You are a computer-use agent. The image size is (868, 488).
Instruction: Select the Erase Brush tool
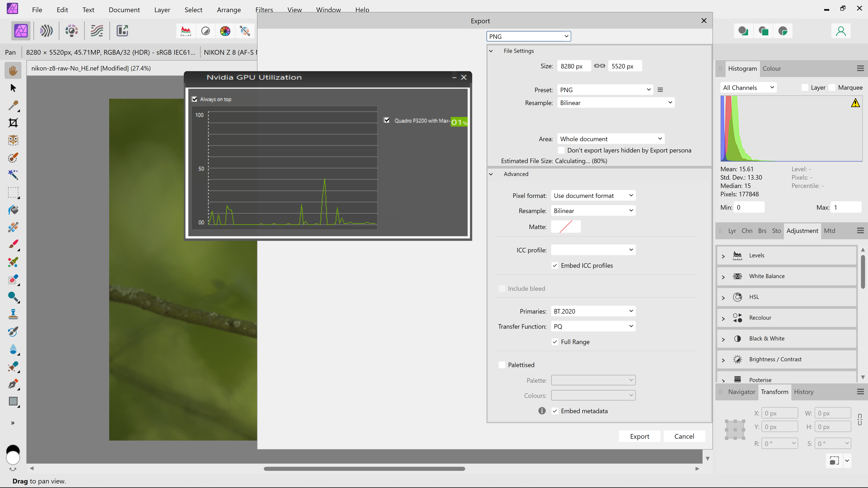[x=13, y=279]
